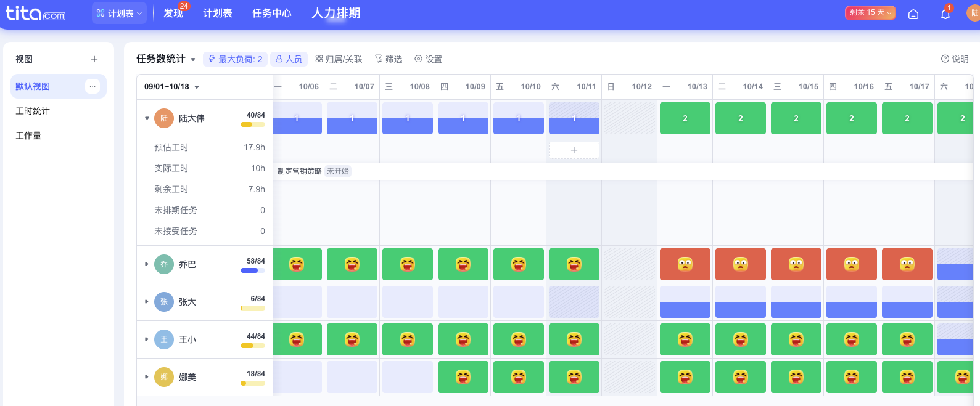Open the 工作量 view

click(x=28, y=136)
